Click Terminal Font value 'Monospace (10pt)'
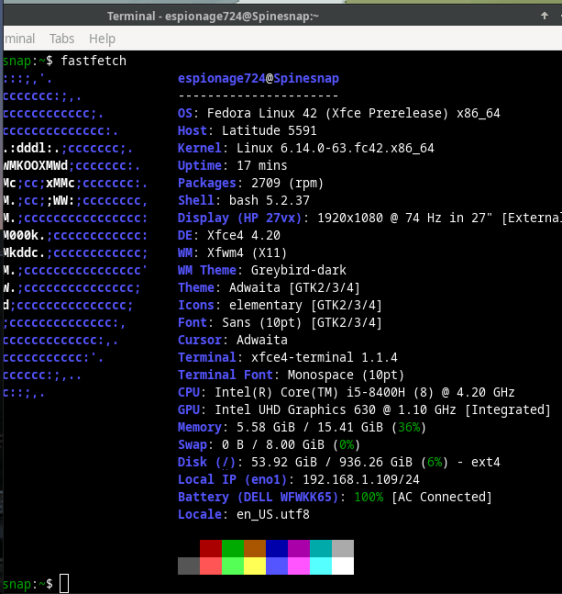Screen dimensions: 562x594 (x=346, y=375)
